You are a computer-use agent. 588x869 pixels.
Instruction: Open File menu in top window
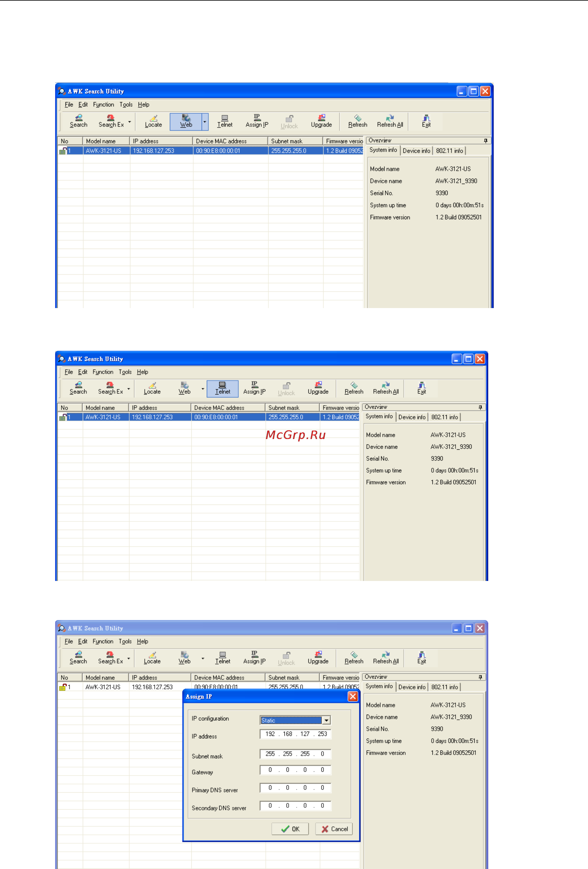pyautogui.click(x=69, y=105)
